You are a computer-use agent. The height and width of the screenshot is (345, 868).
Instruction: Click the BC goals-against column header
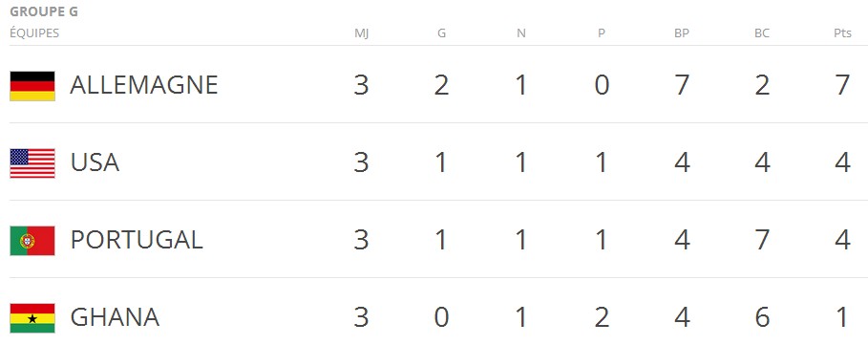762,33
